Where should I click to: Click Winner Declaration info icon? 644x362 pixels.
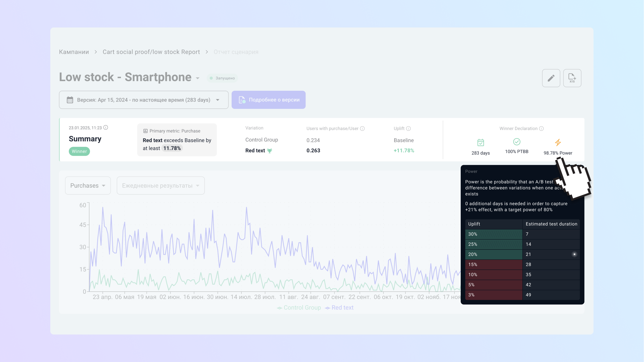(x=541, y=128)
